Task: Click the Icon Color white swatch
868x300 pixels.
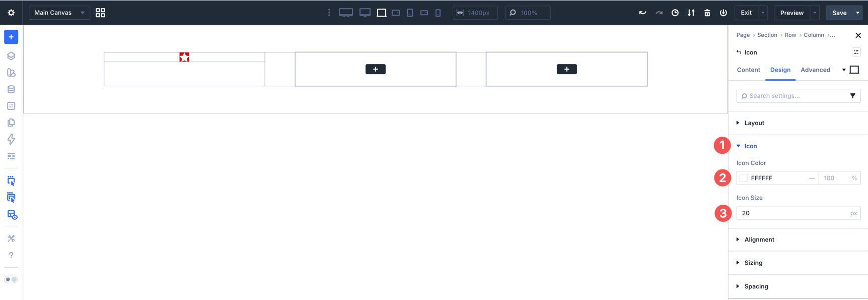Action: tap(744, 178)
